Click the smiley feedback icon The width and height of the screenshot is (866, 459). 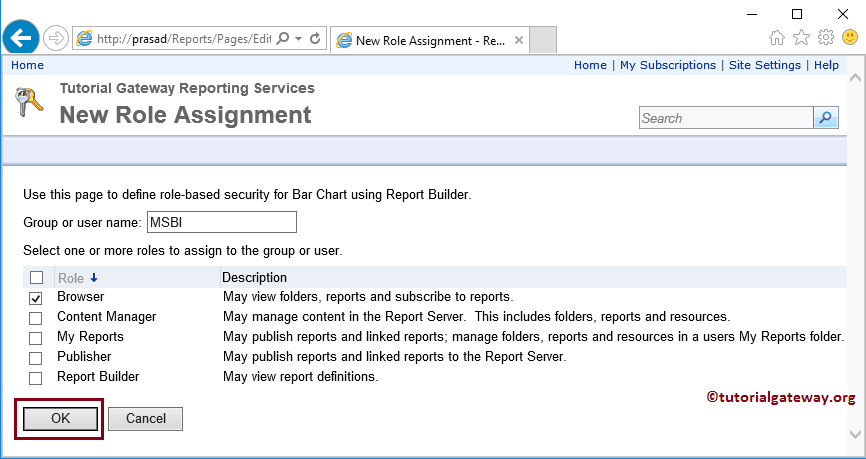[850, 38]
